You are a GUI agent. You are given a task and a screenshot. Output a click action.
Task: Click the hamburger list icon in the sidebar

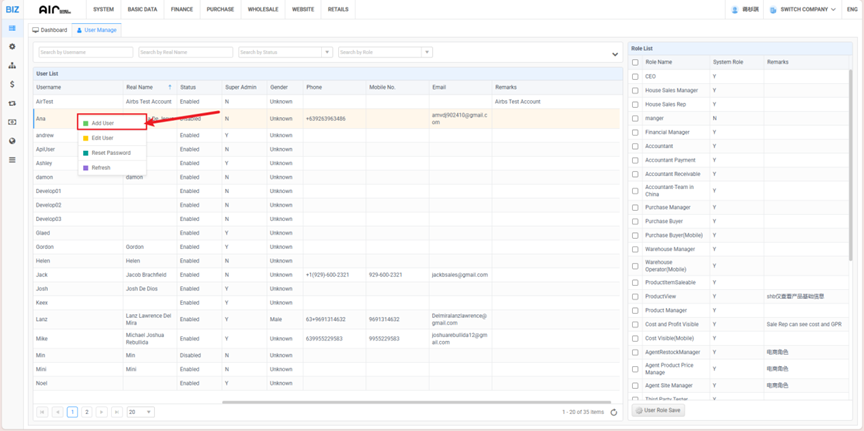pos(12,160)
